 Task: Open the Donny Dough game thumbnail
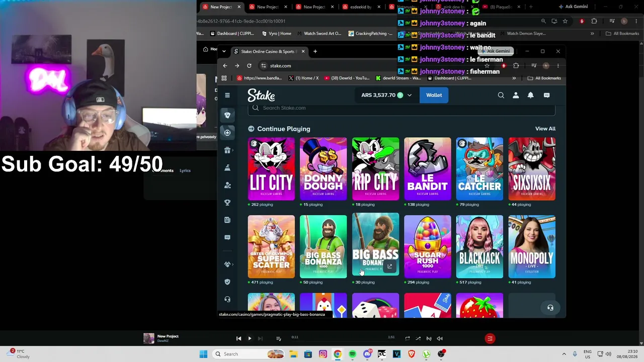[x=323, y=169]
